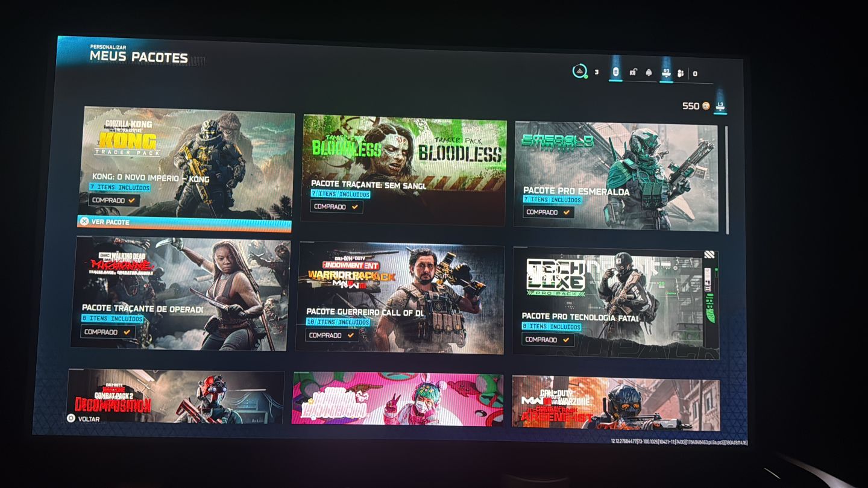The image size is (868, 488).
Task: Select the L3 stick prompt icon
Action: coord(720,106)
